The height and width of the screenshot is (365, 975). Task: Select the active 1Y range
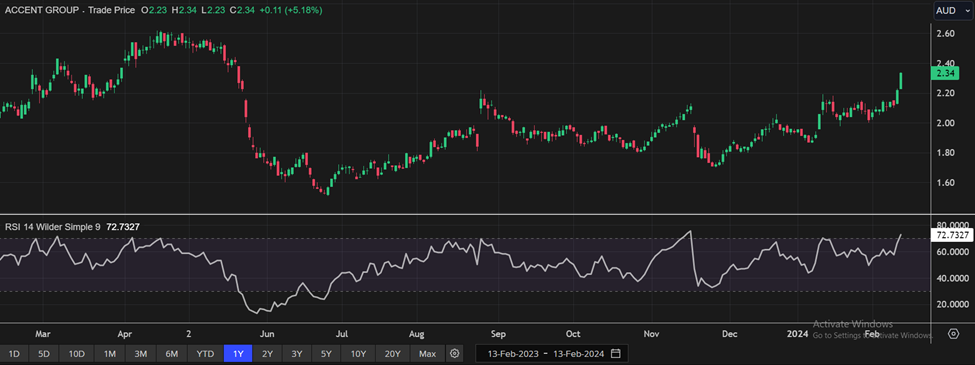238,354
